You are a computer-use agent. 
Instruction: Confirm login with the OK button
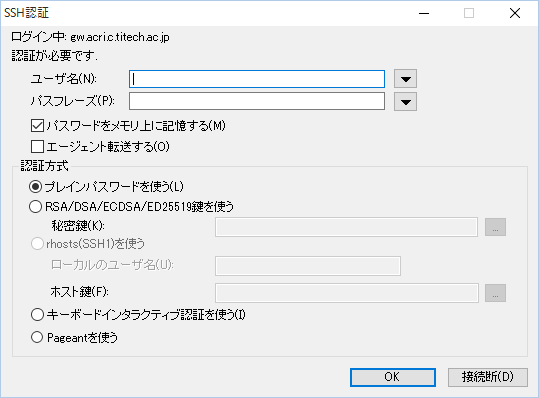(393, 377)
